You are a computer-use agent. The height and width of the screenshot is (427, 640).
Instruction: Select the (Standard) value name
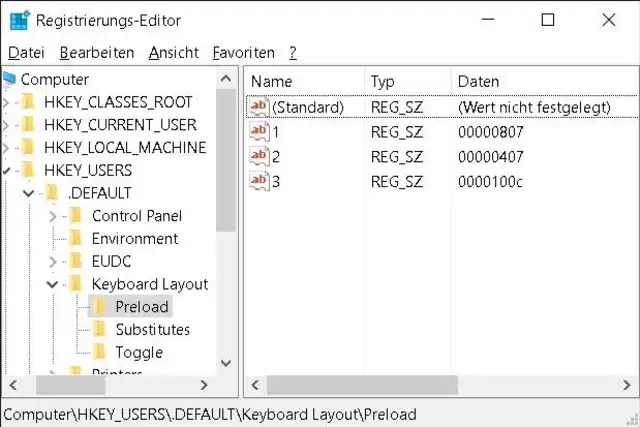(308, 107)
